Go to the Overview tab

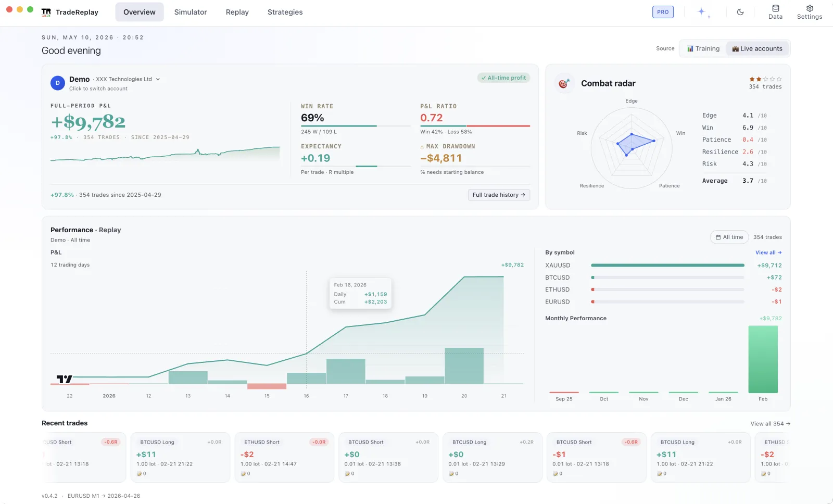coord(140,12)
